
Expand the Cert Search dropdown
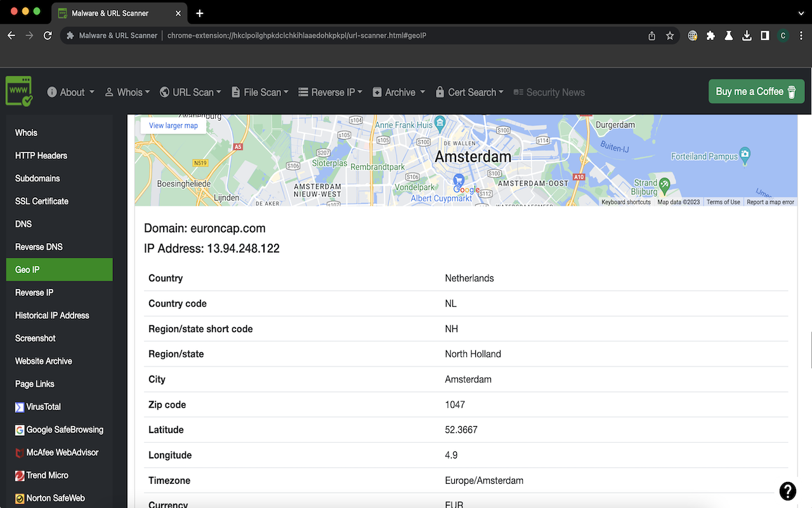pyautogui.click(x=469, y=91)
